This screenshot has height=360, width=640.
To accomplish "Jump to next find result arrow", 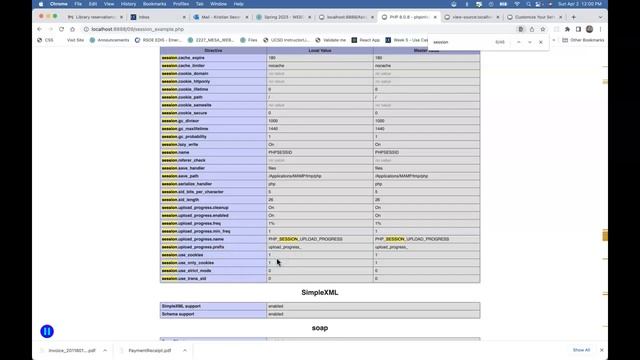I will point(530,42).
